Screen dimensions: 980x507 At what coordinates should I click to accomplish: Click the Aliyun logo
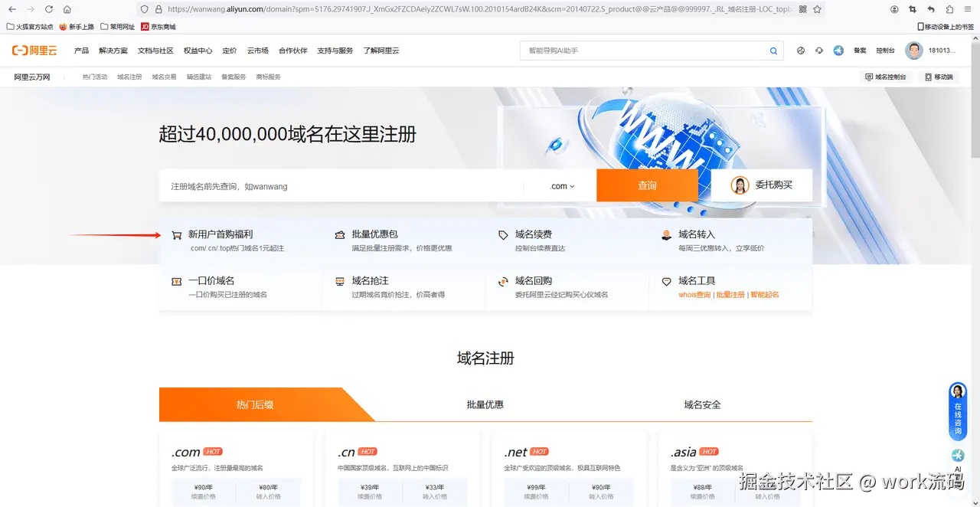[34, 51]
